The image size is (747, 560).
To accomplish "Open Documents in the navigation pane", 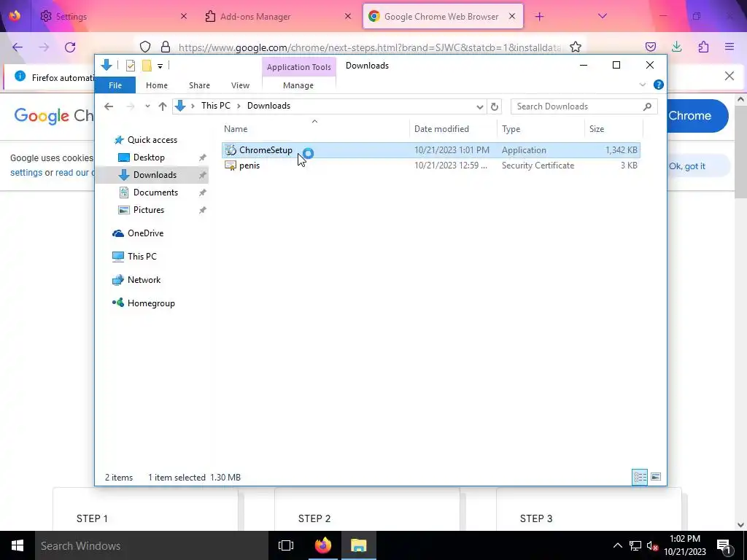I will coord(155,192).
